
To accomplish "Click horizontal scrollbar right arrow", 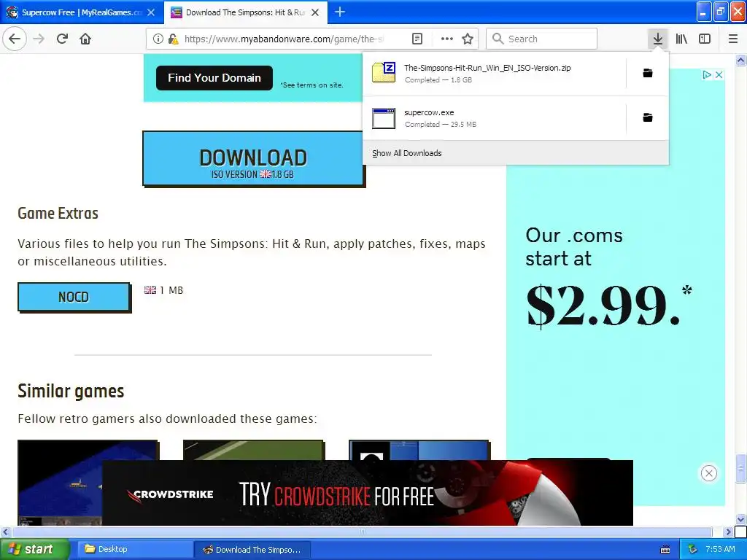I will click(x=729, y=532).
